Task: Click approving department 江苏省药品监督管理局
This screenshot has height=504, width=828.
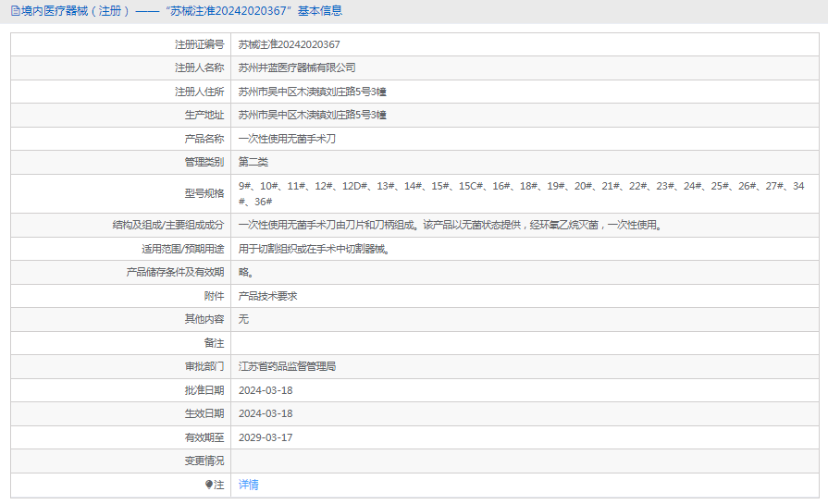Action: tap(287, 365)
